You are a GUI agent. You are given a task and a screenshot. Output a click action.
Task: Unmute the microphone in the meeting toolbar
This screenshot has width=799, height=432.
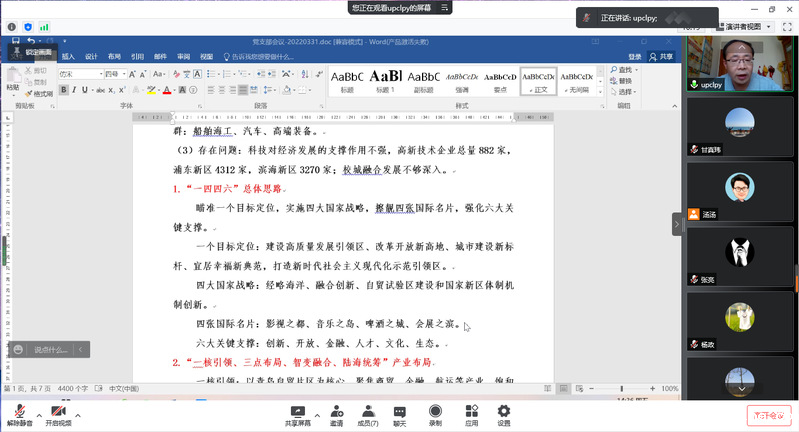(x=20, y=415)
